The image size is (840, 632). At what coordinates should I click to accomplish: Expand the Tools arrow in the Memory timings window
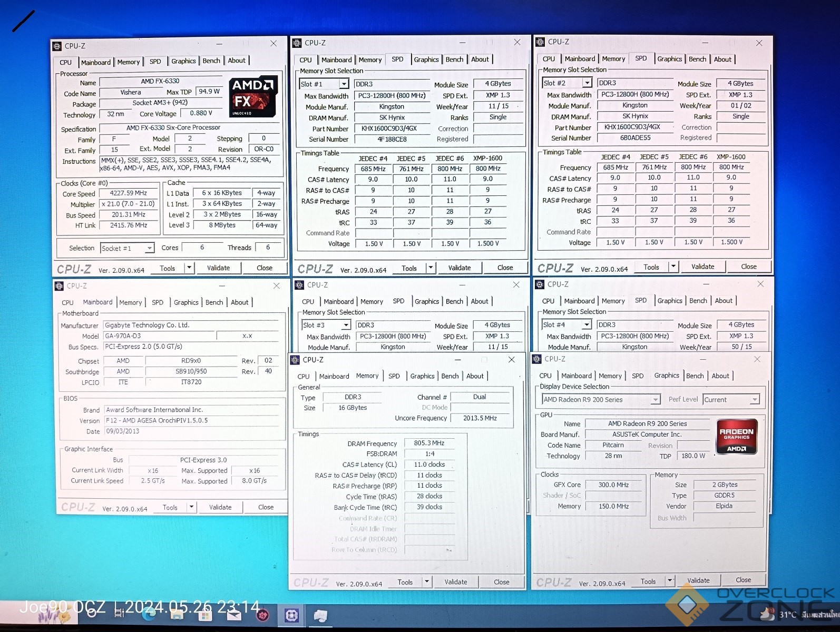(x=427, y=582)
